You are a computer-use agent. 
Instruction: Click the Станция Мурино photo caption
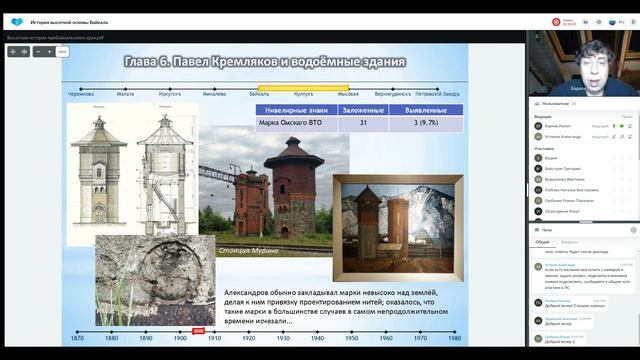[x=248, y=251]
